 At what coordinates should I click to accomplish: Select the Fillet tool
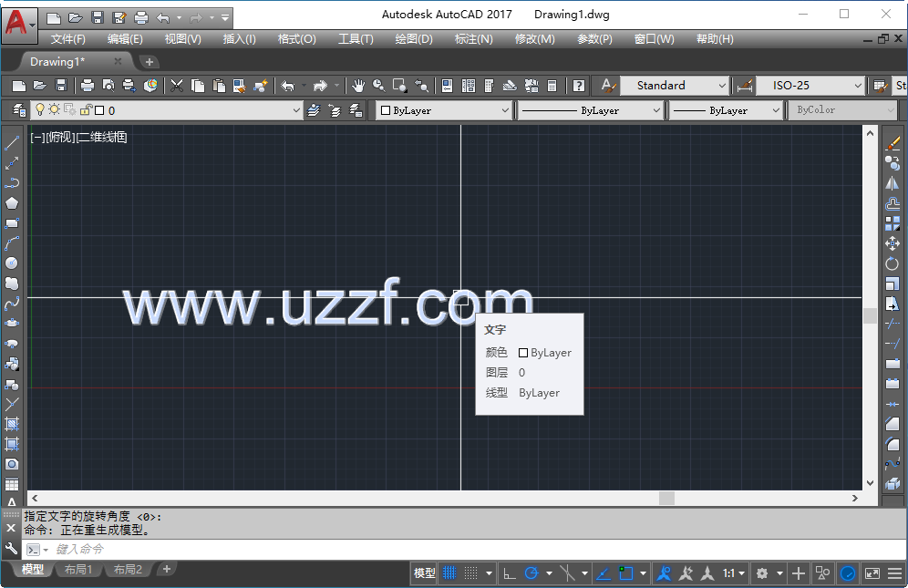point(893,444)
